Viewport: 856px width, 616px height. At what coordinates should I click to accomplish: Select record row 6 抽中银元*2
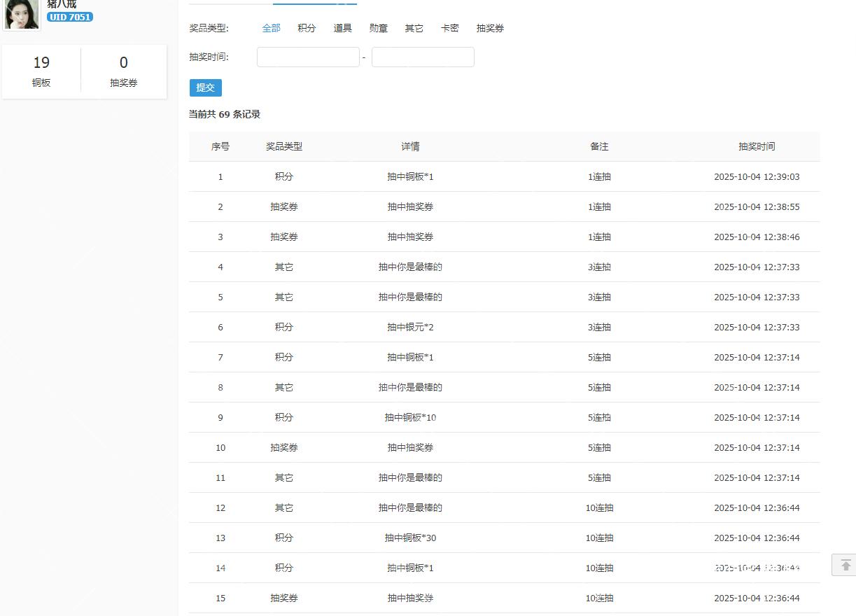point(410,328)
